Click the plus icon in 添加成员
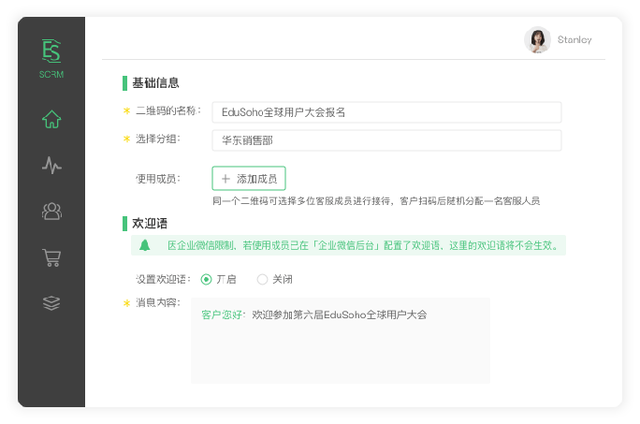 coord(224,179)
